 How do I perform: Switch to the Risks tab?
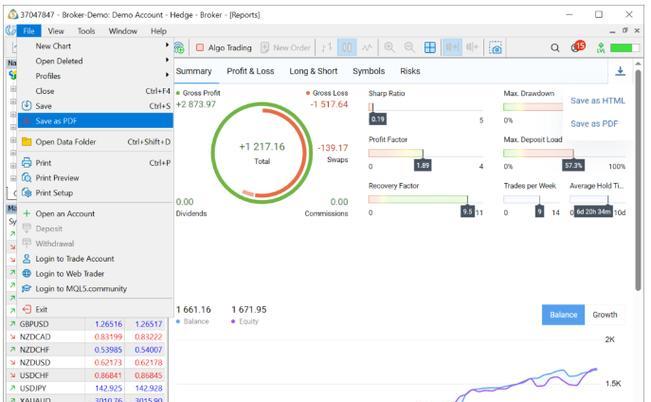coord(410,71)
